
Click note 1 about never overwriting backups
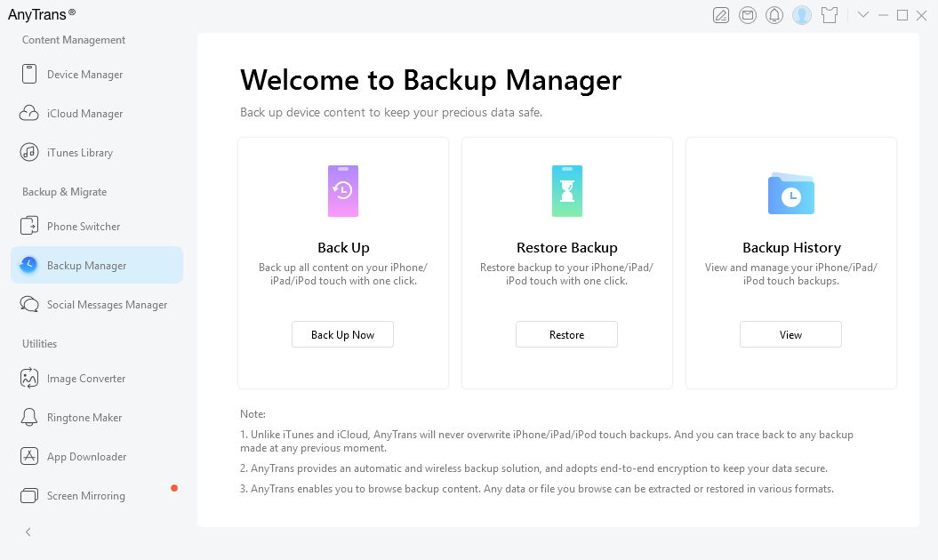[547, 441]
